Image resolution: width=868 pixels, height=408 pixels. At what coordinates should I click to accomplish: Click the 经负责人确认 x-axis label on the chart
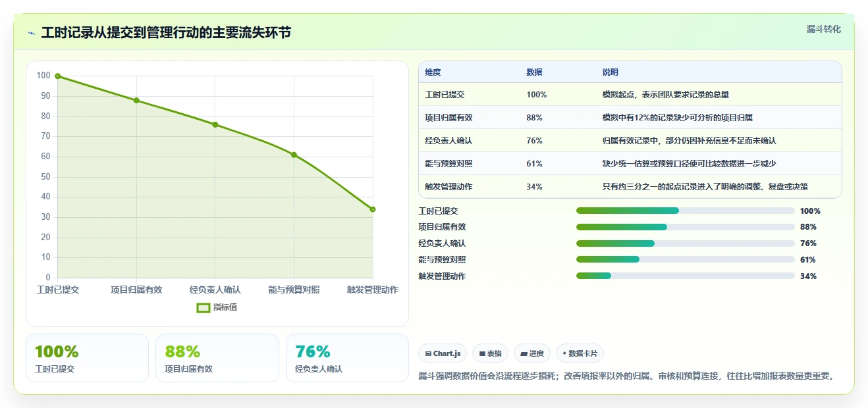pyautogui.click(x=215, y=290)
